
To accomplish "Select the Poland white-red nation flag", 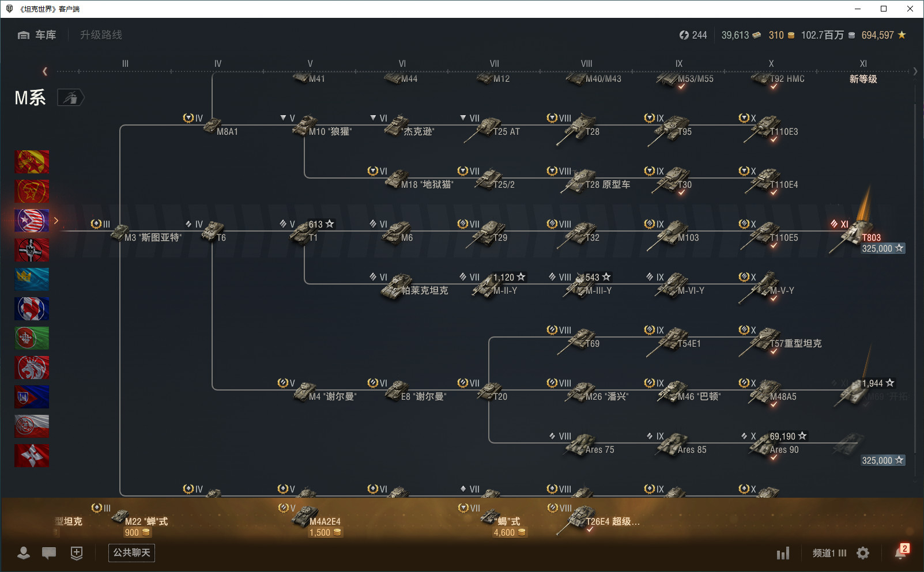I will click(x=32, y=426).
